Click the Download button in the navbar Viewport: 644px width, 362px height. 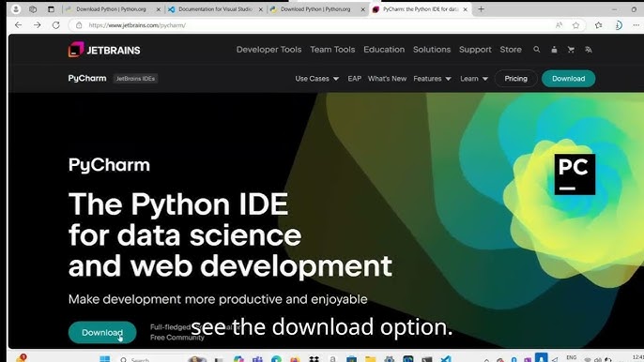point(569,79)
